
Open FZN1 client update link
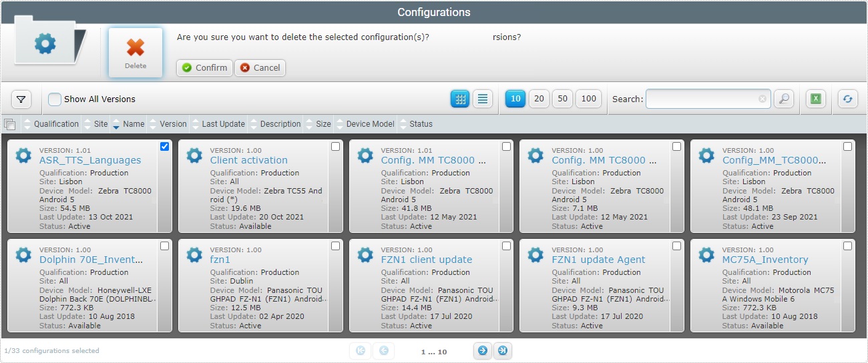(427, 260)
